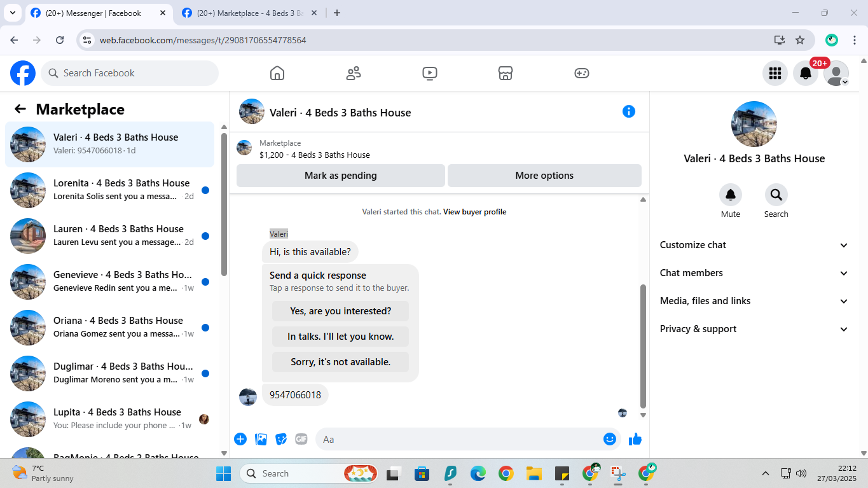Send quick response "In talks. I'll let you know."
Screen dimensions: 868x488
click(341, 337)
